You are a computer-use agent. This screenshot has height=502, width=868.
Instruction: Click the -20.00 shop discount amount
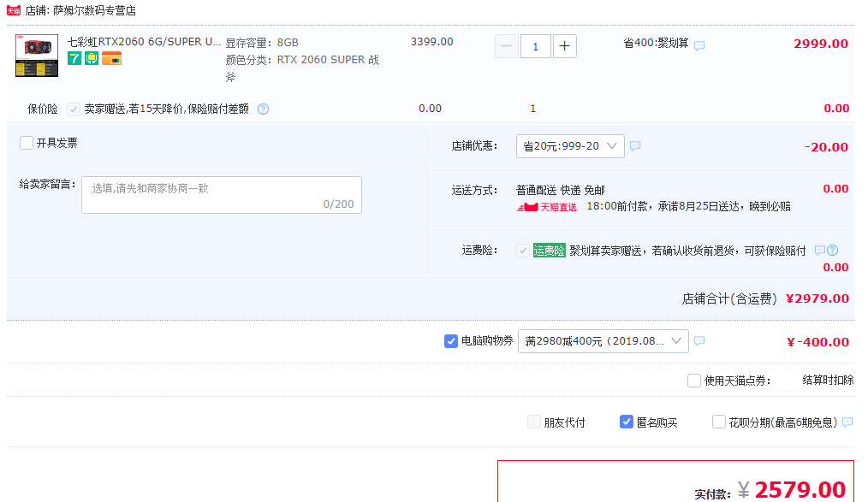(x=826, y=147)
